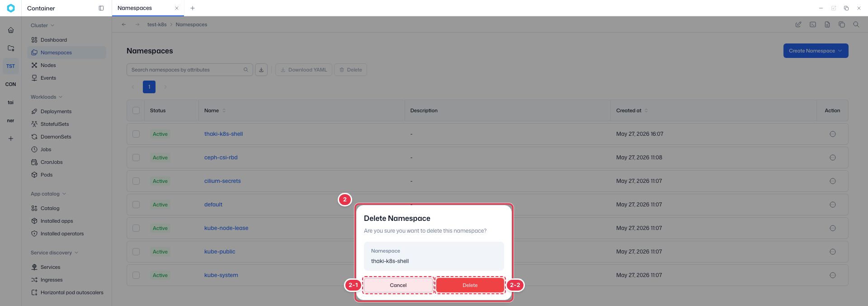Open action menu for thaki-k8s-shell row

(833, 134)
